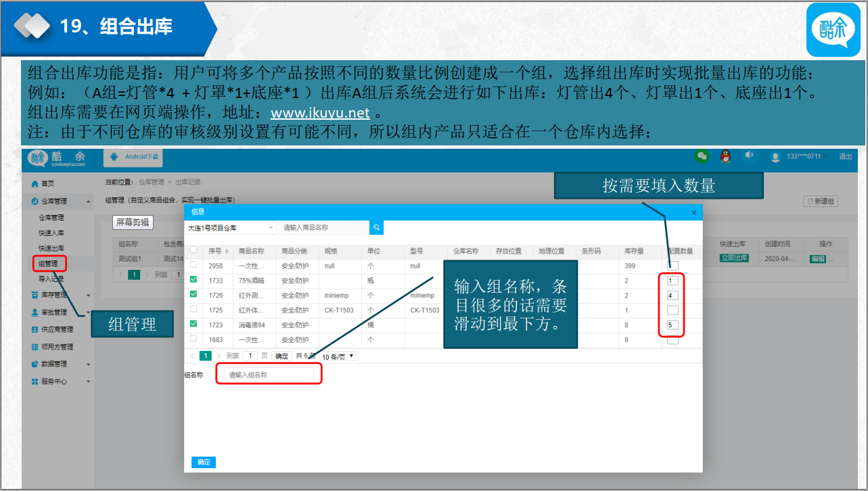This screenshot has height=491, width=868.
Task: Click the 请输入组名称 group name field
Action: 269,374
